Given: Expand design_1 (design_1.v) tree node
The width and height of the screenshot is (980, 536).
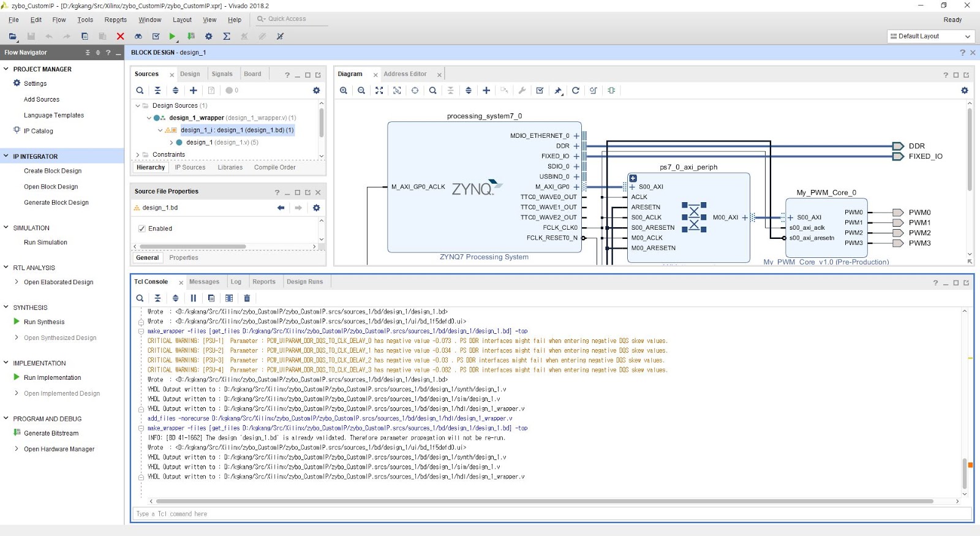Looking at the screenshot, I should (171, 142).
